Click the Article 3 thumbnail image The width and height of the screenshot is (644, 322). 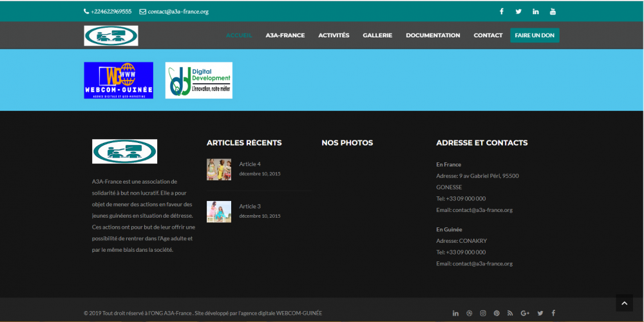pos(219,211)
